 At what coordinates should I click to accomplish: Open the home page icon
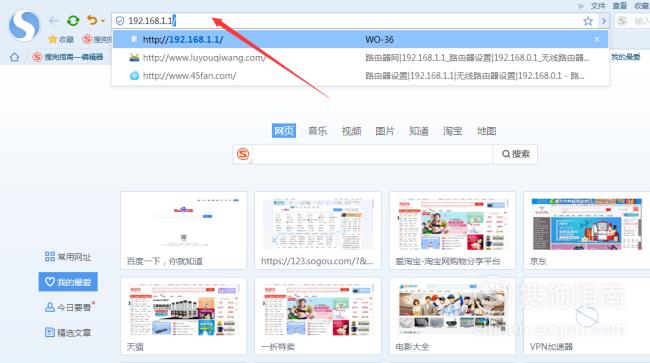[15, 57]
